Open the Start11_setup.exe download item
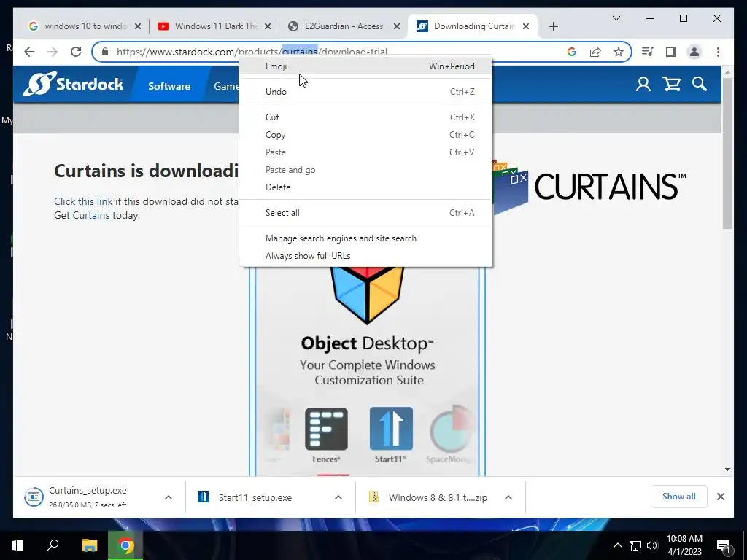 click(255, 497)
